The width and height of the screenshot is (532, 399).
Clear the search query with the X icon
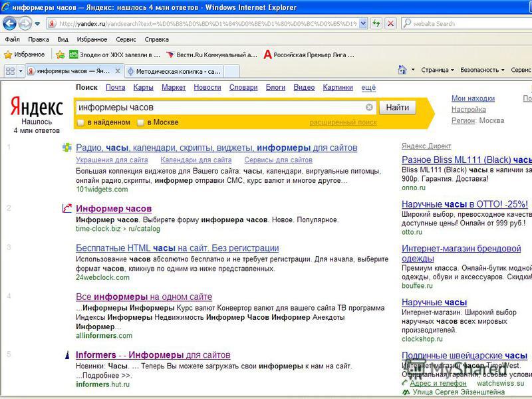point(369,108)
